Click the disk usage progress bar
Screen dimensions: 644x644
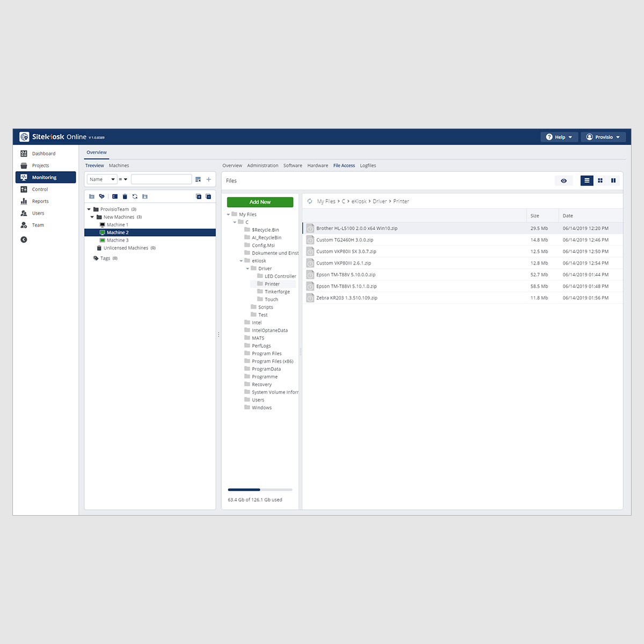point(260,489)
